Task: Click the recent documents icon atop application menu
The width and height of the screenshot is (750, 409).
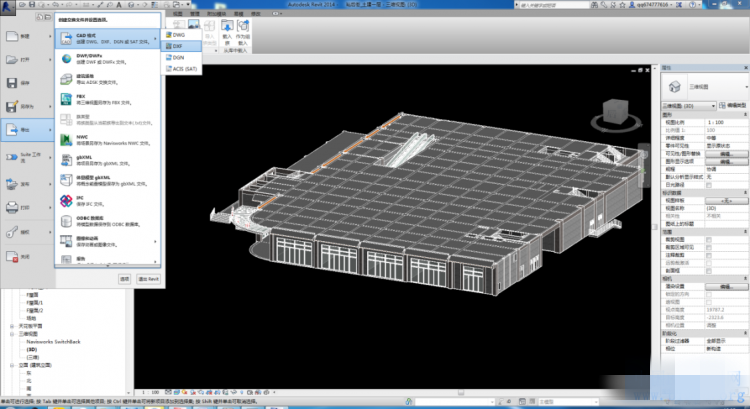Action: click(x=40, y=17)
